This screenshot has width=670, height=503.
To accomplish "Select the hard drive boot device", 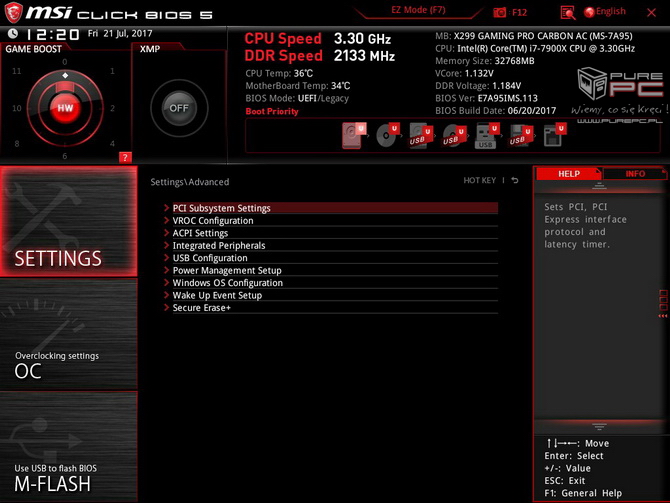I will click(354, 135).
